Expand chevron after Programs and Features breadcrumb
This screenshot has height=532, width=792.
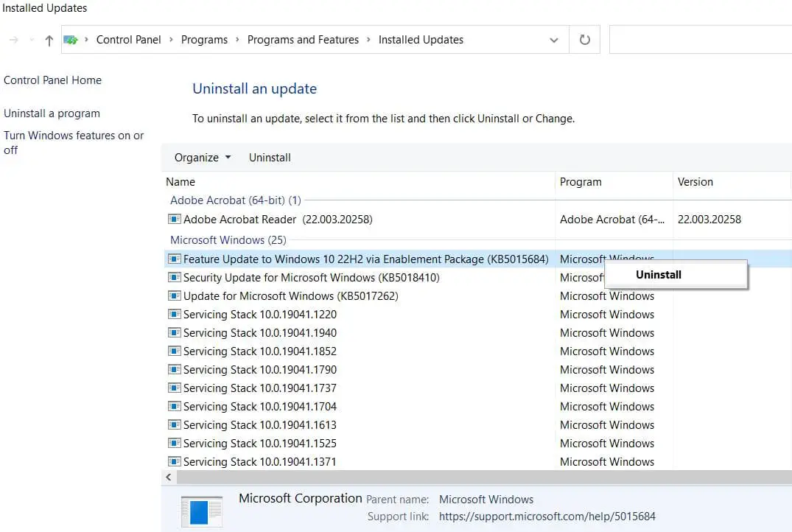(368, 39)
